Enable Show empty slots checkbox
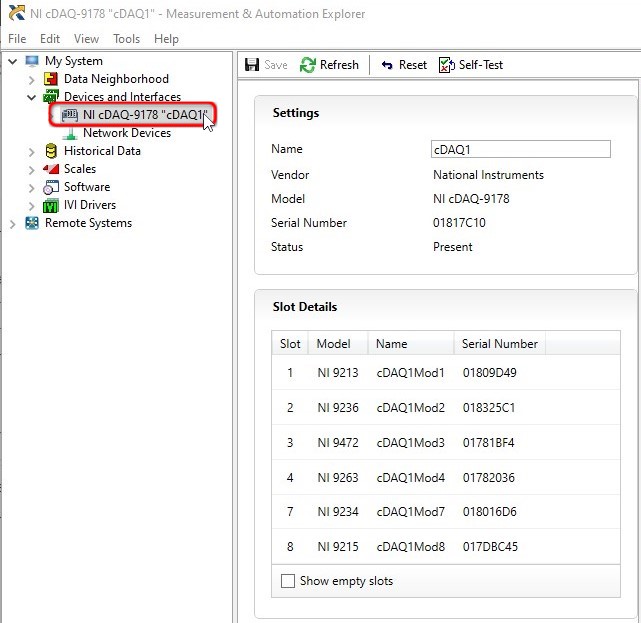The height and width of the screenshot is (623, 641). click(288, 581)
